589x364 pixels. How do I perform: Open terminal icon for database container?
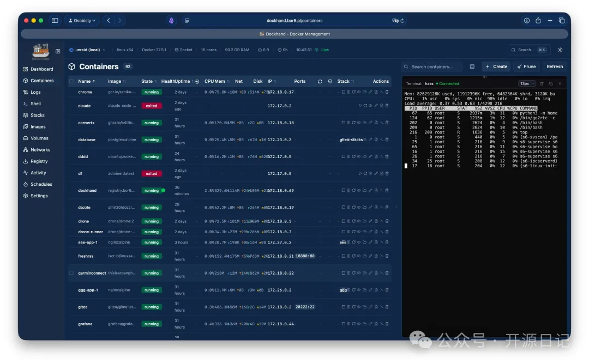pyautogui.click(x=382, y=139)
